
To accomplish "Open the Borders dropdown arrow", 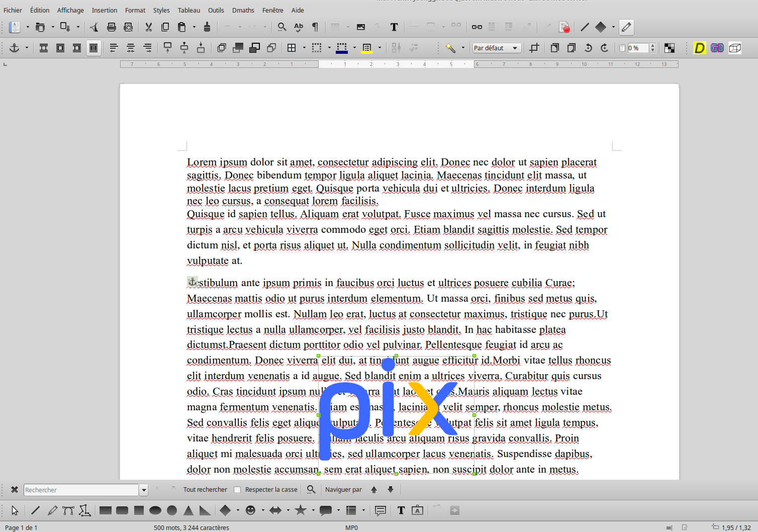I will 304,48.
